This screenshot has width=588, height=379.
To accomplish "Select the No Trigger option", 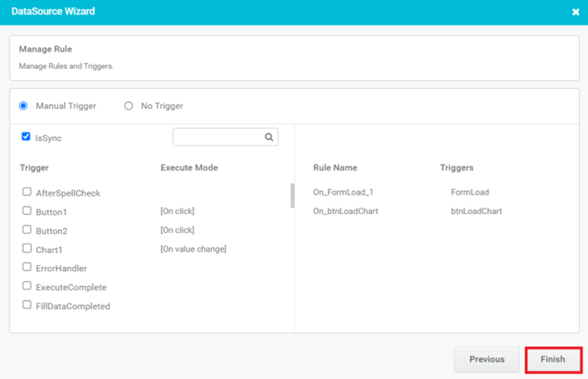I will (129, 106).
